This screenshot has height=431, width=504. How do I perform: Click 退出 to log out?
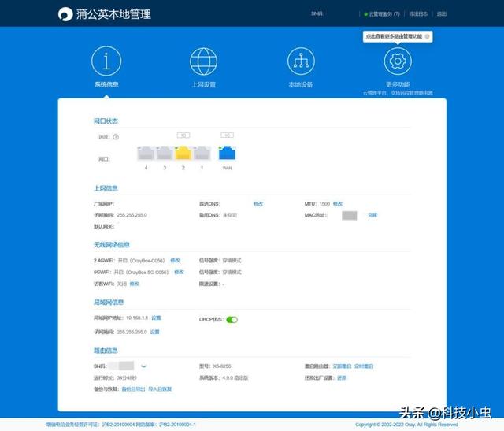[x=442, y=14]
